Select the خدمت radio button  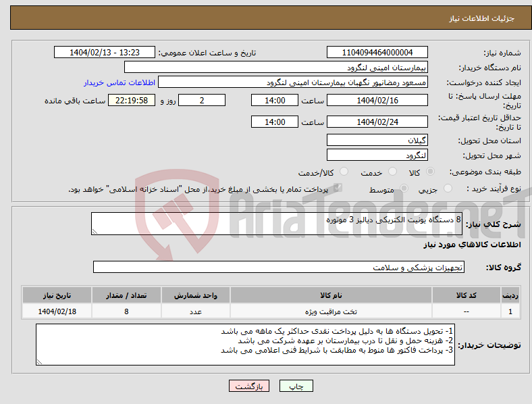[392, 172]
